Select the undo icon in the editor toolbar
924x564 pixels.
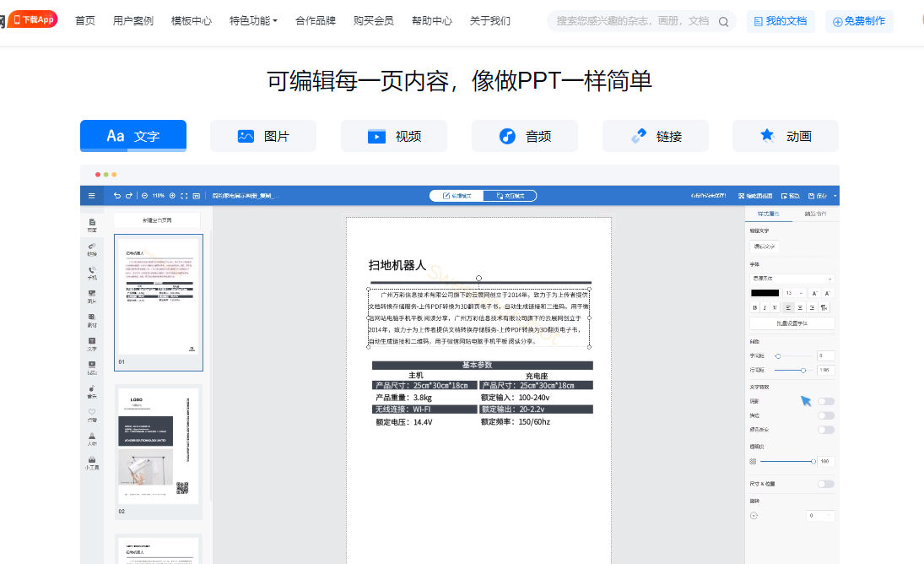117,195
